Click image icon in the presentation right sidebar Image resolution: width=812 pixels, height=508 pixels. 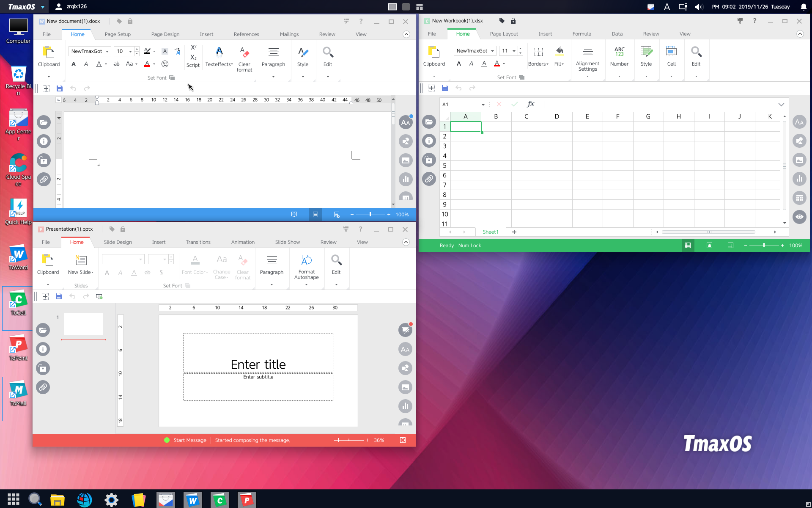coord(405,387)
